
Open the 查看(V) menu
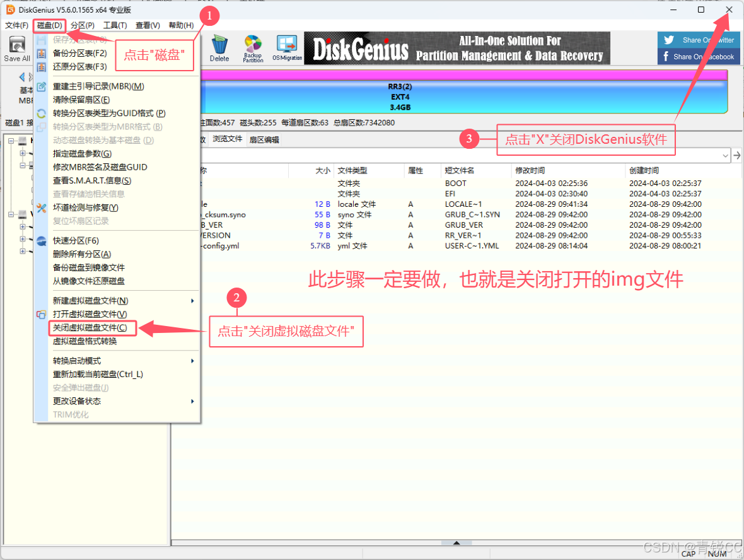pos(148,25)
